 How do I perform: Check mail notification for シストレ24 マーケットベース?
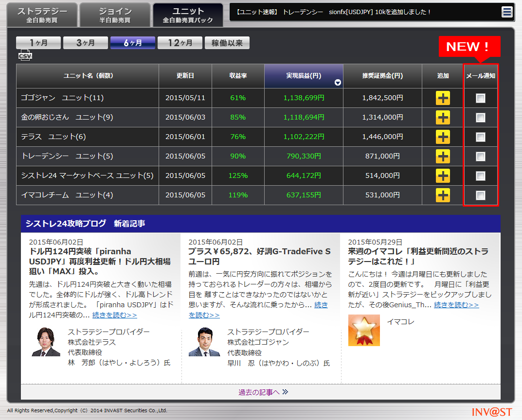480,176
